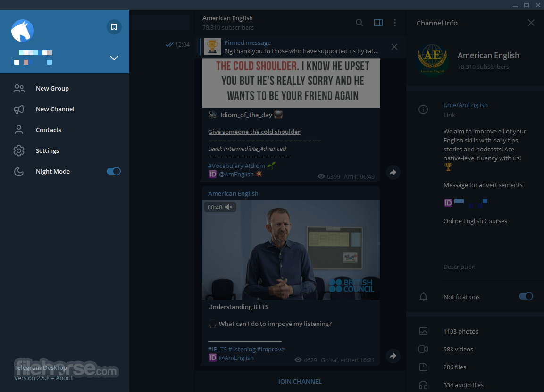
Task: Open the American English channel logo
Action: click(432, 60)
